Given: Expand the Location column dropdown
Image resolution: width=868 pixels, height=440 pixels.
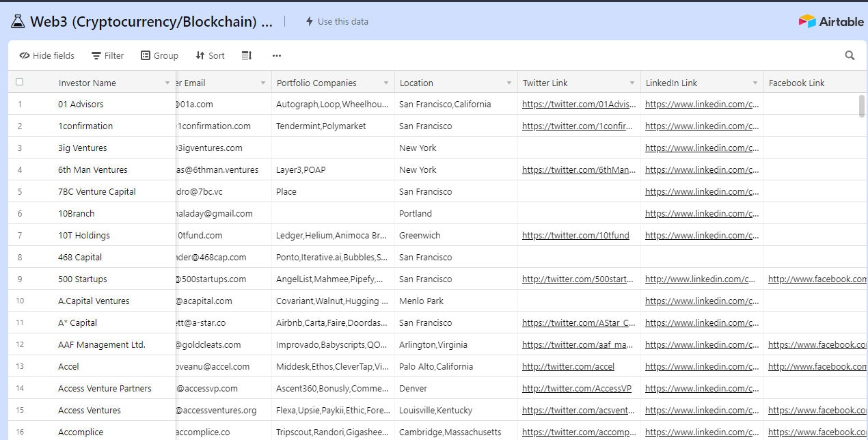Looking at the screenshot, I should [x=509, y=83].
